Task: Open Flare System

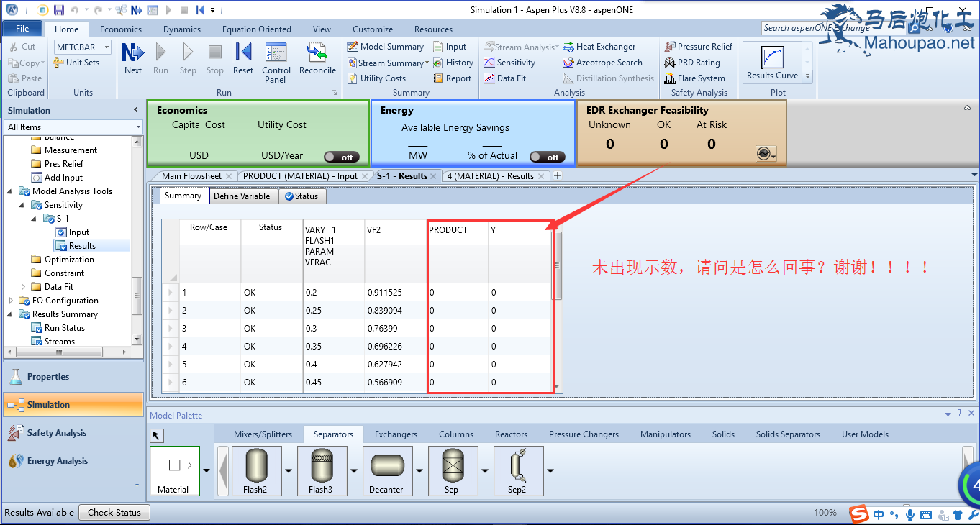Action: pos(695,78)
